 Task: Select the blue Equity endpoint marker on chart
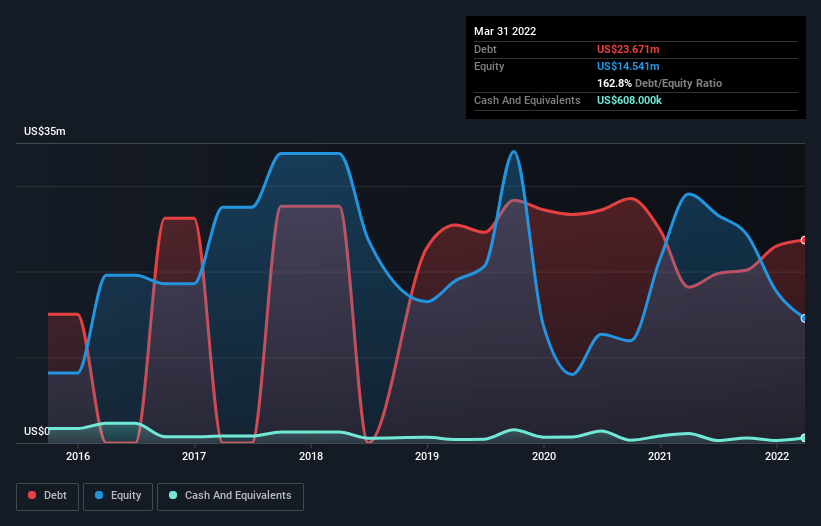pos(804,318)
